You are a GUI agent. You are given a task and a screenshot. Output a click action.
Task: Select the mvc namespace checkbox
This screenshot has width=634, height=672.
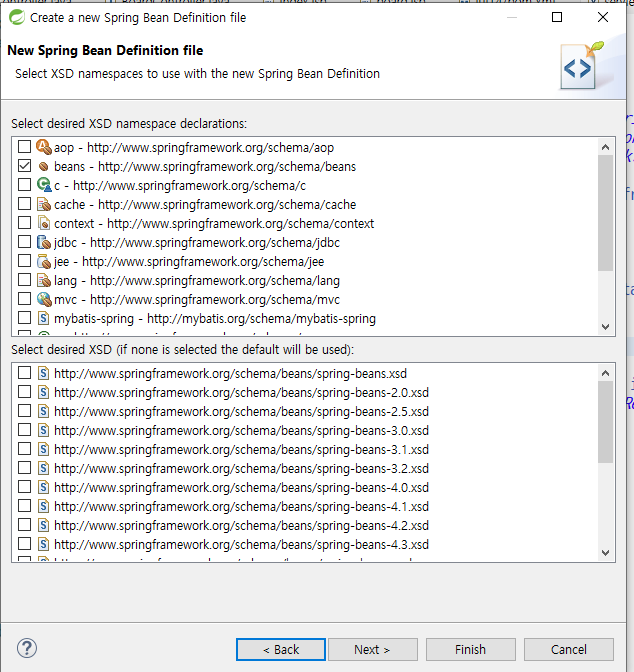point(24,298)
